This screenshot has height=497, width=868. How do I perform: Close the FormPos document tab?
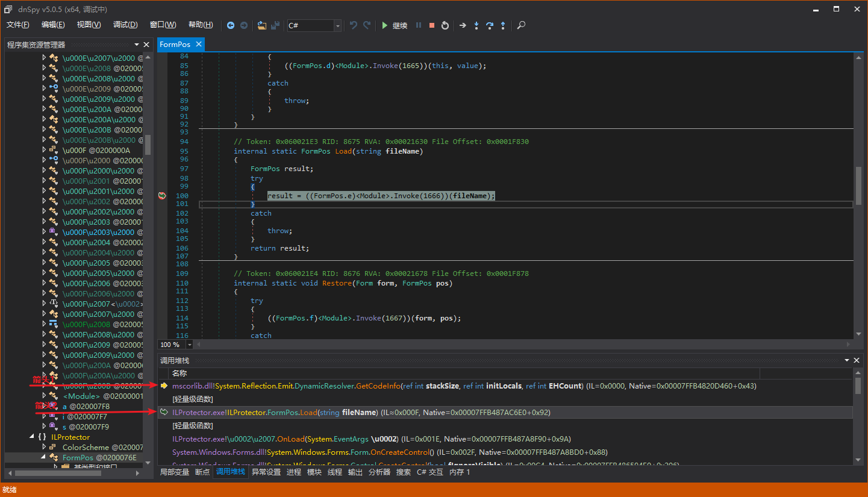pyautogui.click(x=198, y=45)
